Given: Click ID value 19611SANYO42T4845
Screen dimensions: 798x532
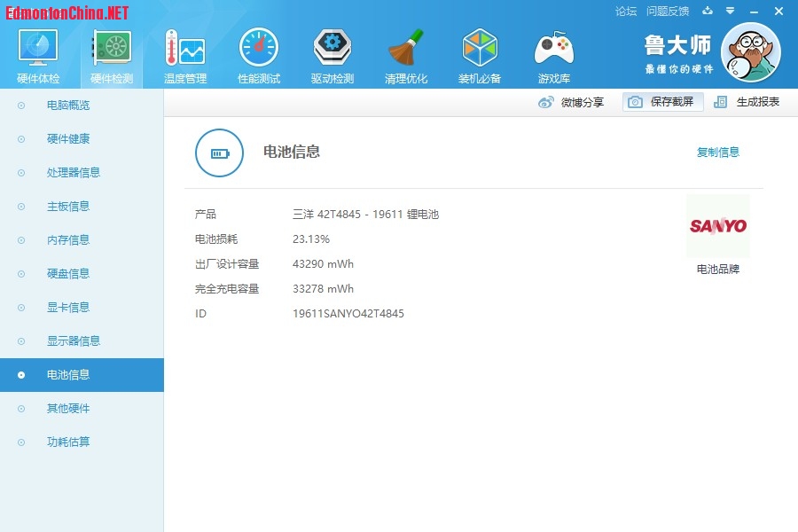Looking at the screenshot, I should [x=348, y=314].
